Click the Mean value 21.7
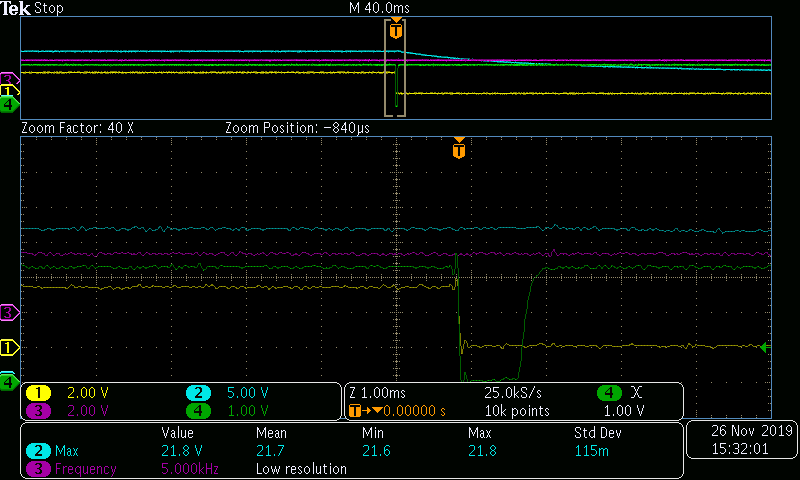Screen dimensions: 800x480 [270, 451]
